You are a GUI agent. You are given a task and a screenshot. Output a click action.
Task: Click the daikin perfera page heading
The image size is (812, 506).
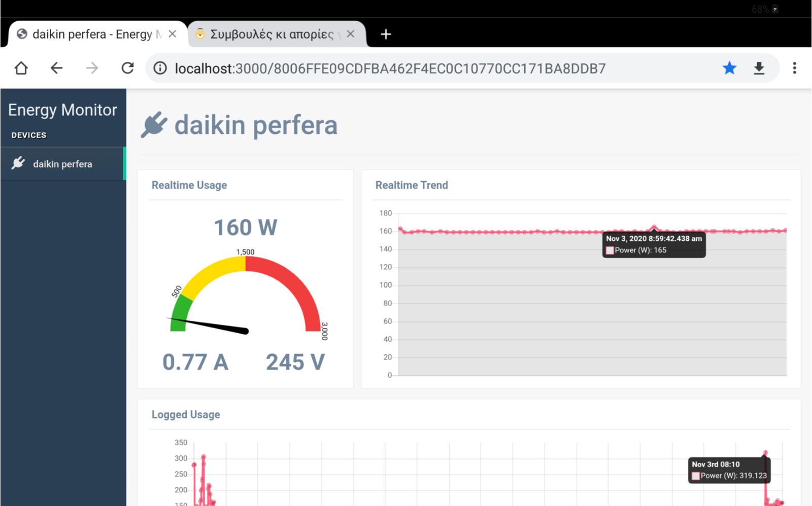click(256, 125)
